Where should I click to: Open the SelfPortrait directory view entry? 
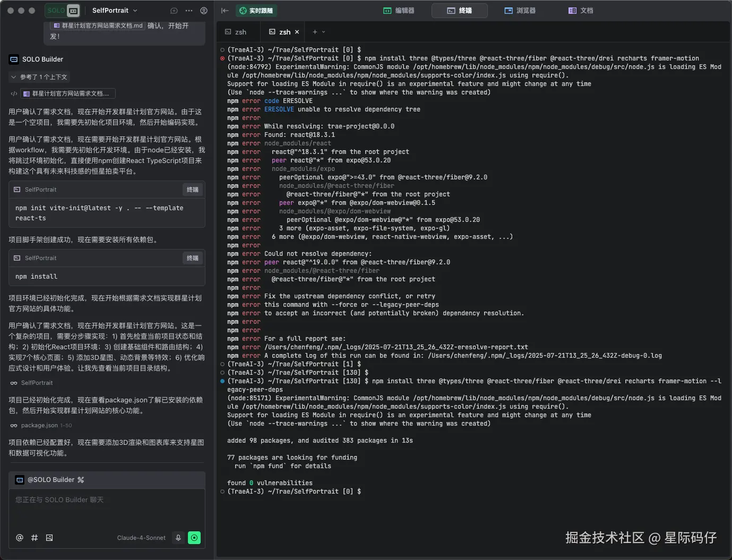[31, 383]
